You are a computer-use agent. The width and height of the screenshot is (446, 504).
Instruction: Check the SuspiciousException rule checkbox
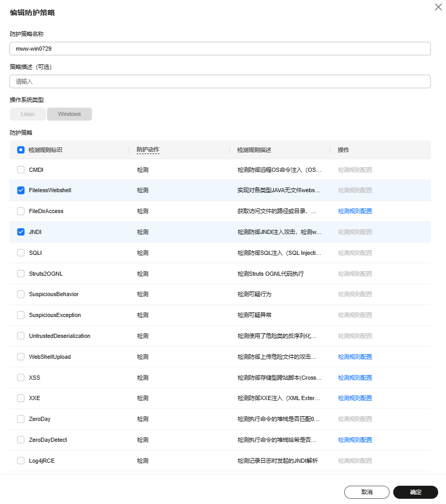[x=21, y=315]
